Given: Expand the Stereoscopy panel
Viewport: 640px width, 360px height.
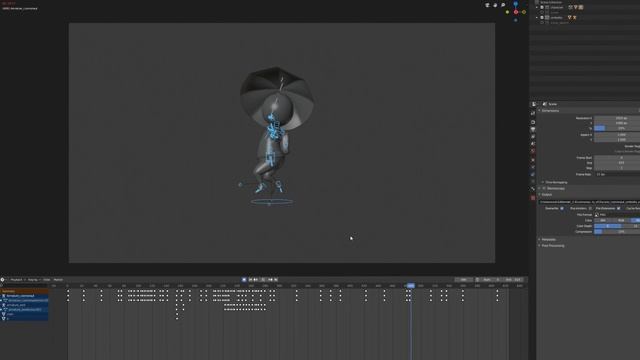Looking at the screenshot, I should pos(540,188).
